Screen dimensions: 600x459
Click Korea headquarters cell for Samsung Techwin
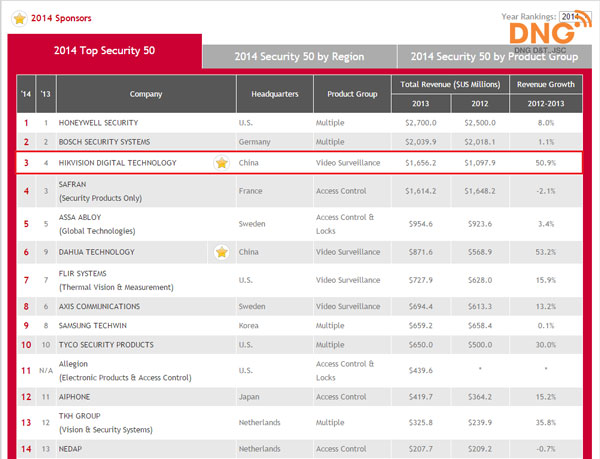[x=248, y=326]
